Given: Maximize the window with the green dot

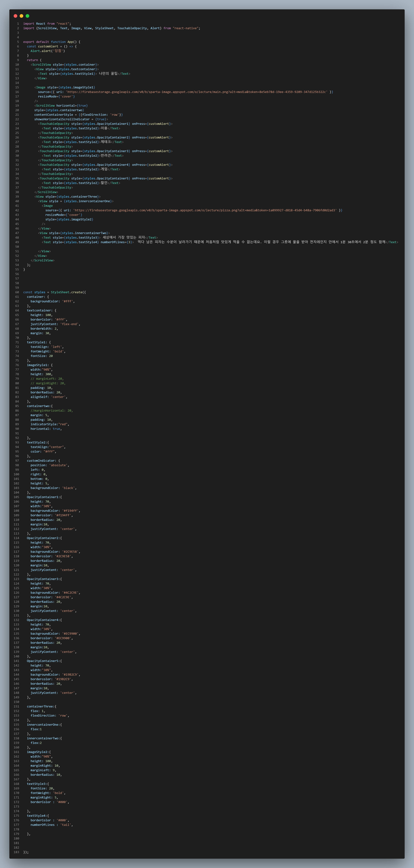Looking at the screenshot, I should point(28,16).
